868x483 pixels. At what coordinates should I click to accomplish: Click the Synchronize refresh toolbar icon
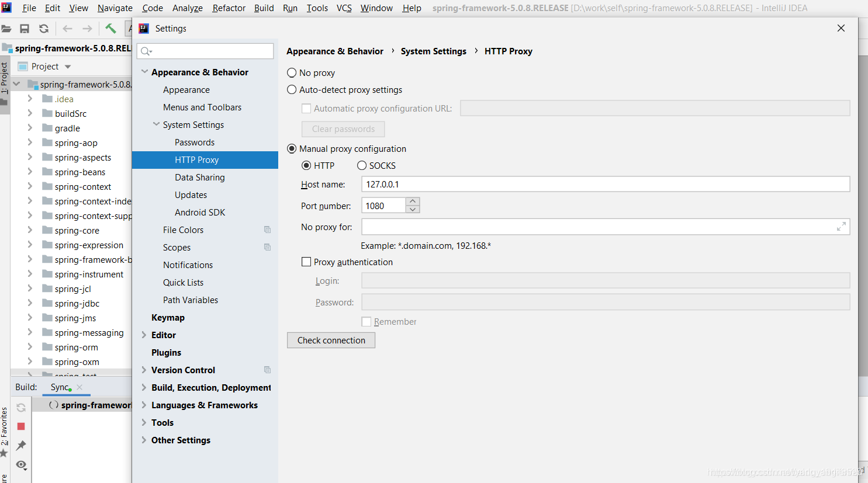[44, 29]
